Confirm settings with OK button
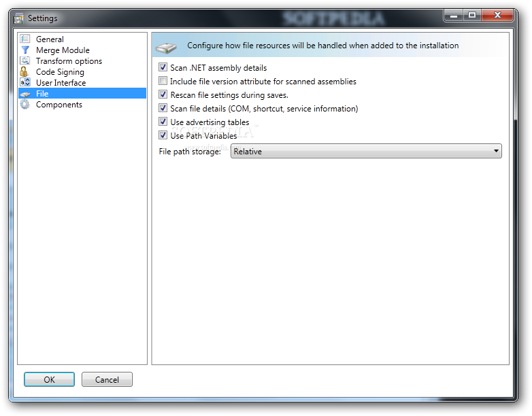The image size is (532, 416). [49, 379]
